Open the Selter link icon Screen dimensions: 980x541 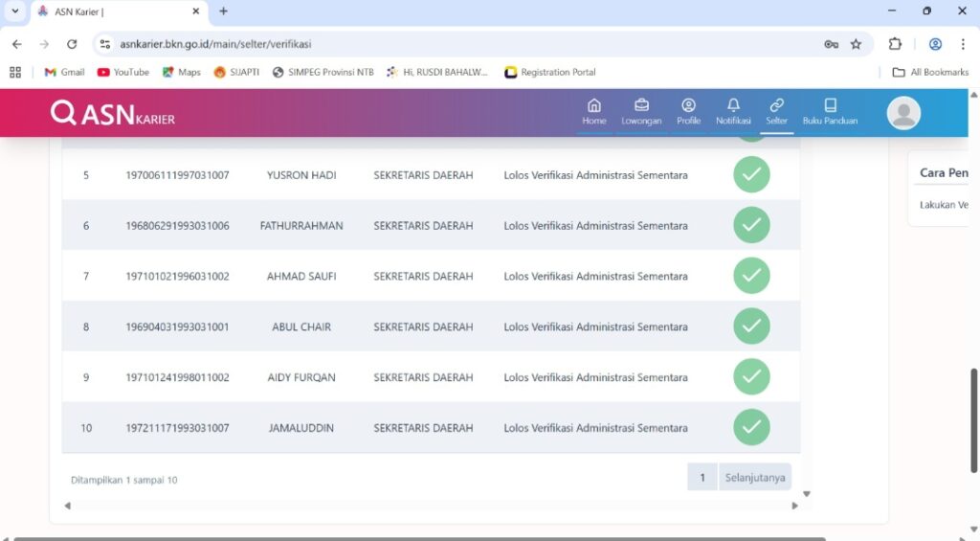pos(776,105)
